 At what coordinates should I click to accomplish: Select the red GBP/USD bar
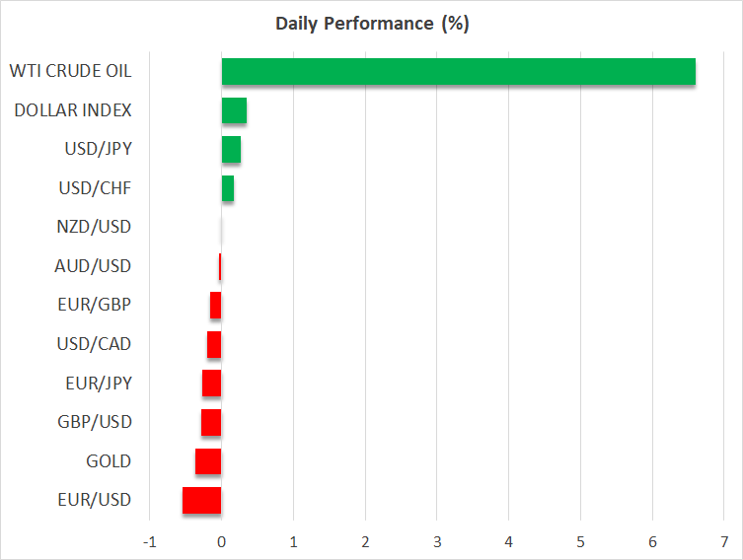pos(211,423)
